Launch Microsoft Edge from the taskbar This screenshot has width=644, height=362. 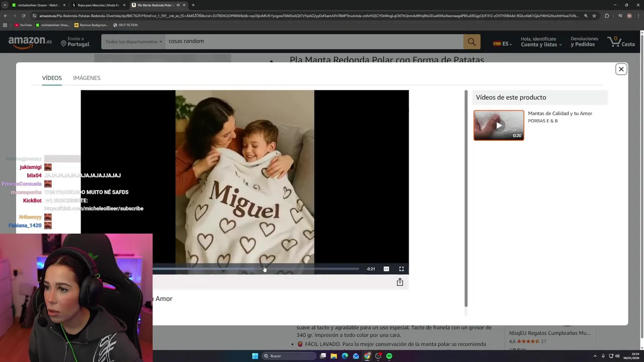(345, 356)
